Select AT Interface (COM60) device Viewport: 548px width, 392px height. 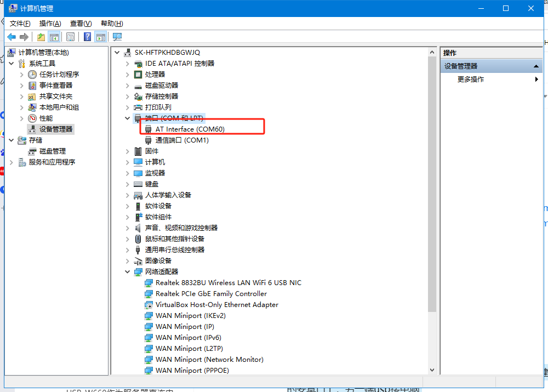click(x=190, y=129)
